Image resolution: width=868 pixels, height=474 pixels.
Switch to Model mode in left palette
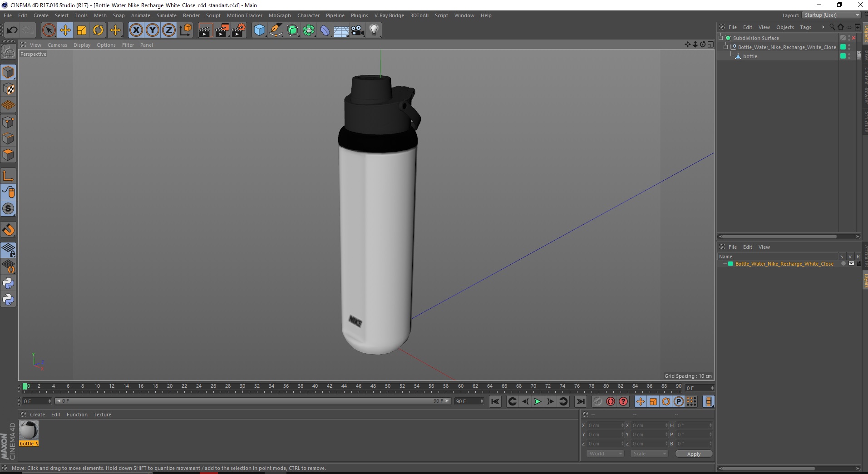click(8, 73)
